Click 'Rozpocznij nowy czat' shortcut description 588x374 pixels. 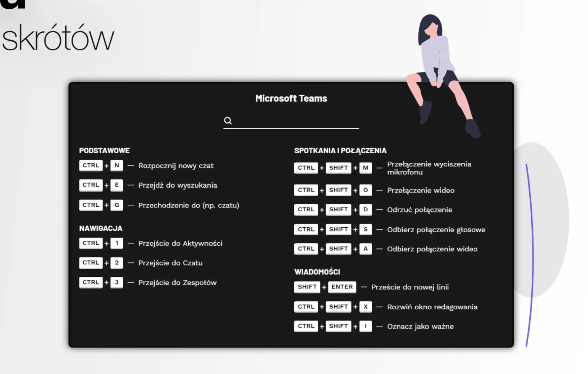[x=176, y=166]
